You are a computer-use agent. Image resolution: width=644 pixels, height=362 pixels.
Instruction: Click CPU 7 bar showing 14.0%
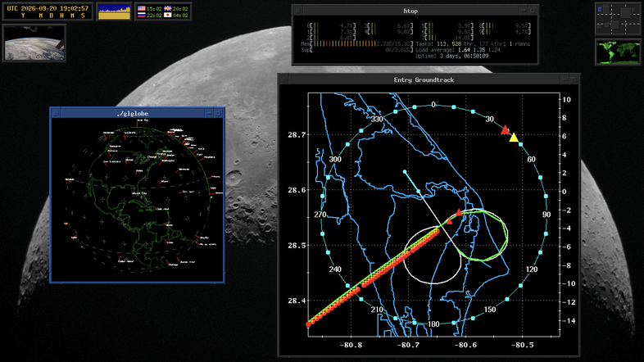tap(447, 38)
